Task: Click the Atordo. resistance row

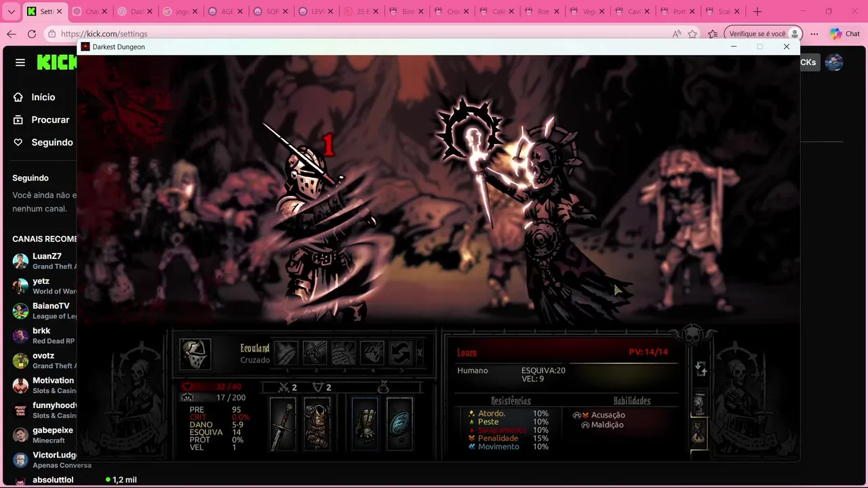Action: click(x=509, y=413)
